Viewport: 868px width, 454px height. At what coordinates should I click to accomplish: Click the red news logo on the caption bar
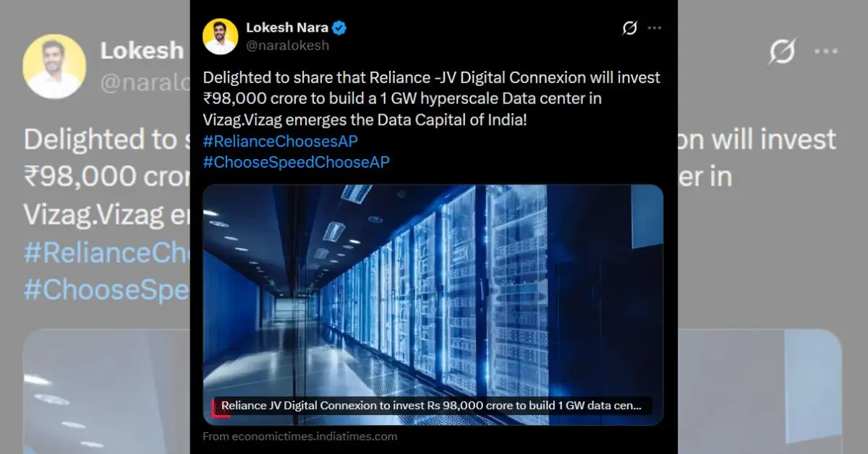[x=215, y=408]
